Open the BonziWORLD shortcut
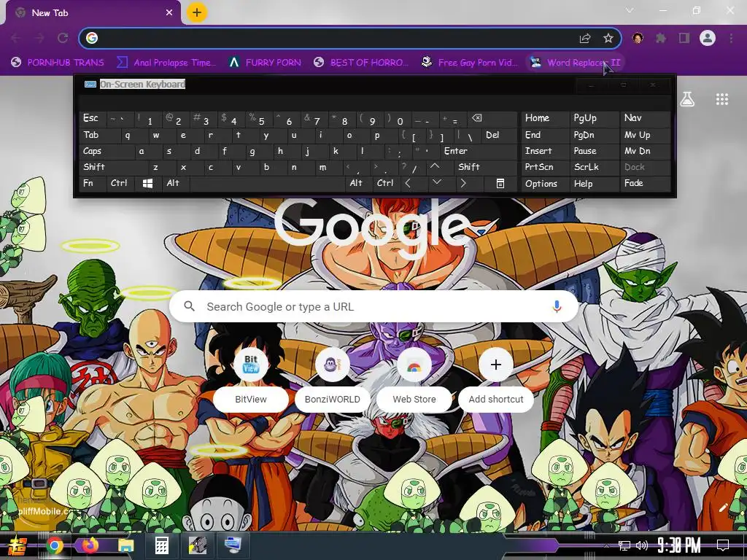Image resolution: width=747 pixels, height=560 pixels. point(333,379)
